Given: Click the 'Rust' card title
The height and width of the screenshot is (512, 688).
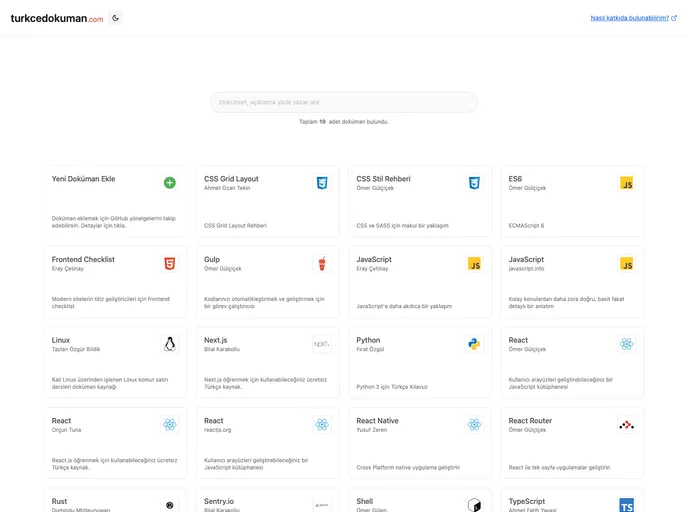Looking at the screenshot, I should point(59,501).
